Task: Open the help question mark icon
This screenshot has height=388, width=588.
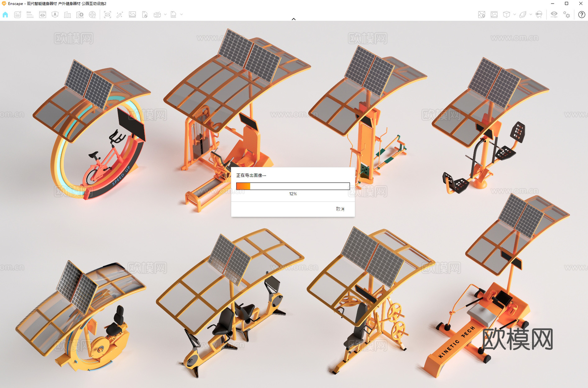Action: click(581, 15)
